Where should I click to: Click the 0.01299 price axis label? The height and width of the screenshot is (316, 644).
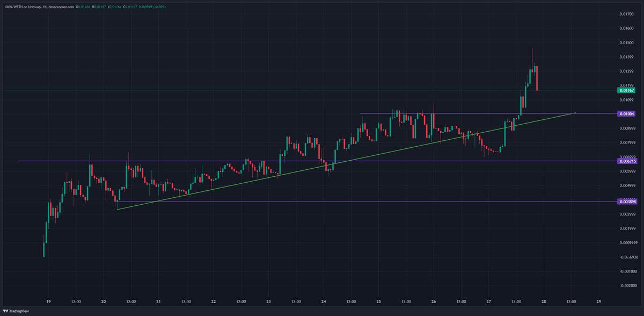coord(626,71)
